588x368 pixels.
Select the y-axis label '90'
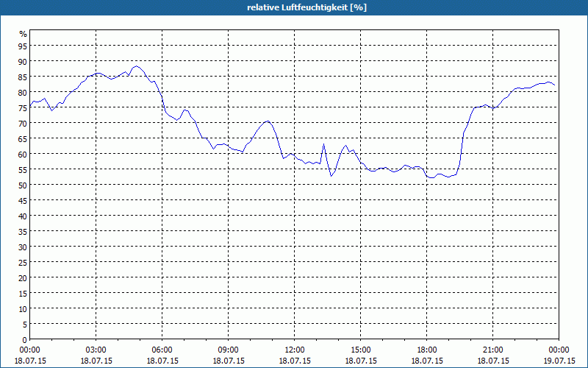tap(23, 61)
